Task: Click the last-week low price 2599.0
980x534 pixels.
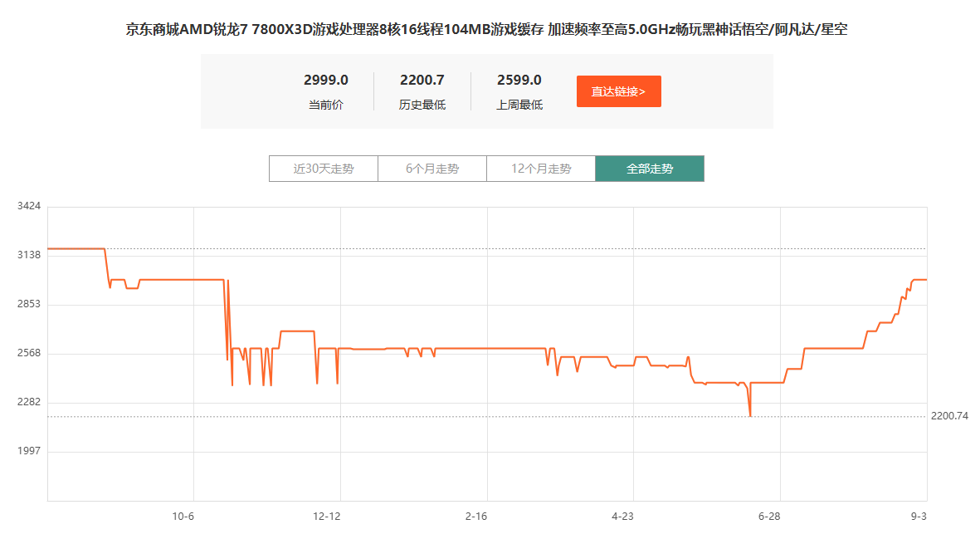Action: pos(518,80)
